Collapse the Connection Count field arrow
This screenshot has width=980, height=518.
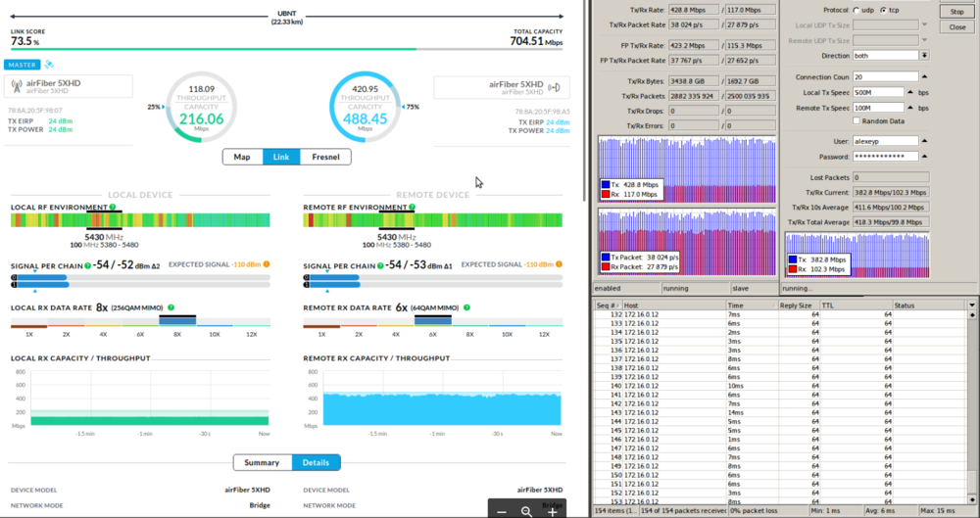pos(923,76)
